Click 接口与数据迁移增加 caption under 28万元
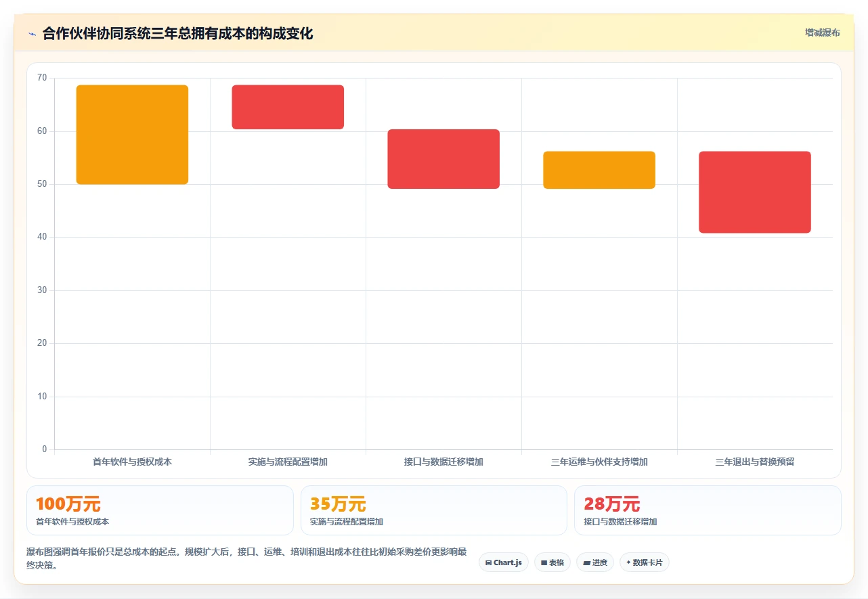This screenshot has height=599, width=868. pyautogui.click(x=620, y=522)
